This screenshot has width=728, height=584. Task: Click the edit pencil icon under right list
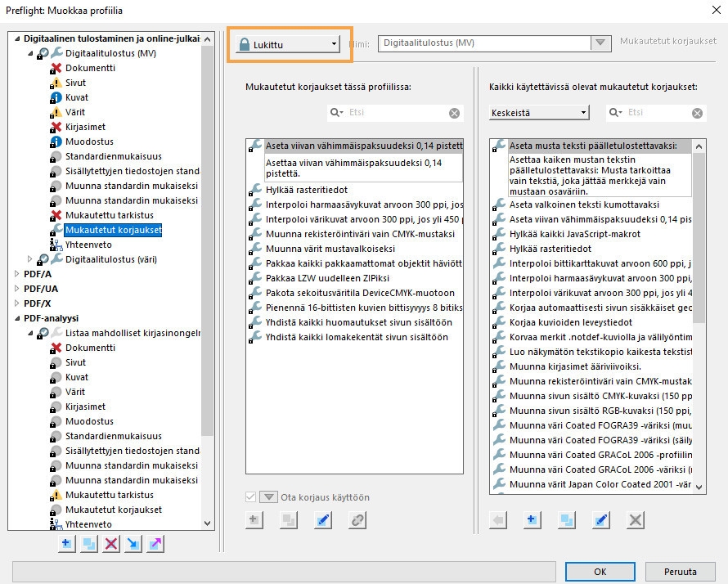[x=601, y=519]
